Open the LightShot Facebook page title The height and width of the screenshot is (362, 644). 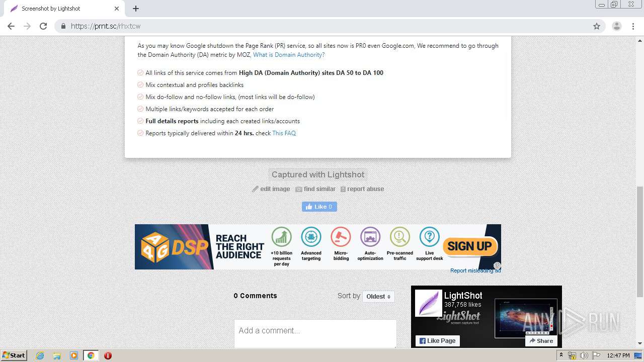pos(463,296)
